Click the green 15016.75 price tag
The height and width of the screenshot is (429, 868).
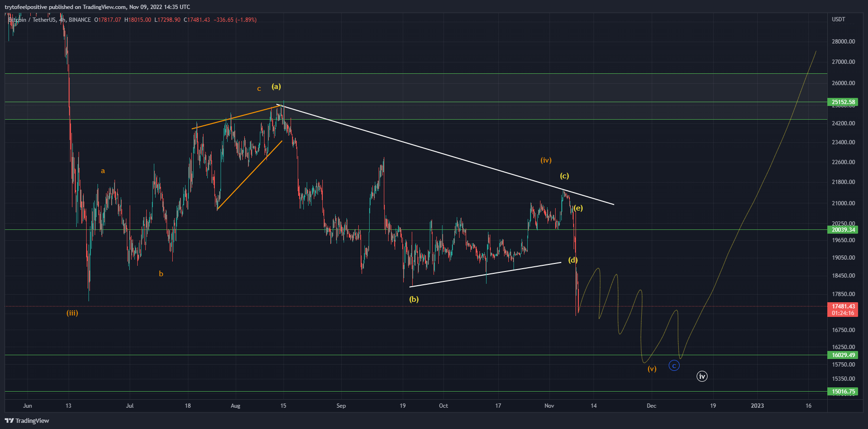[843, 392]
